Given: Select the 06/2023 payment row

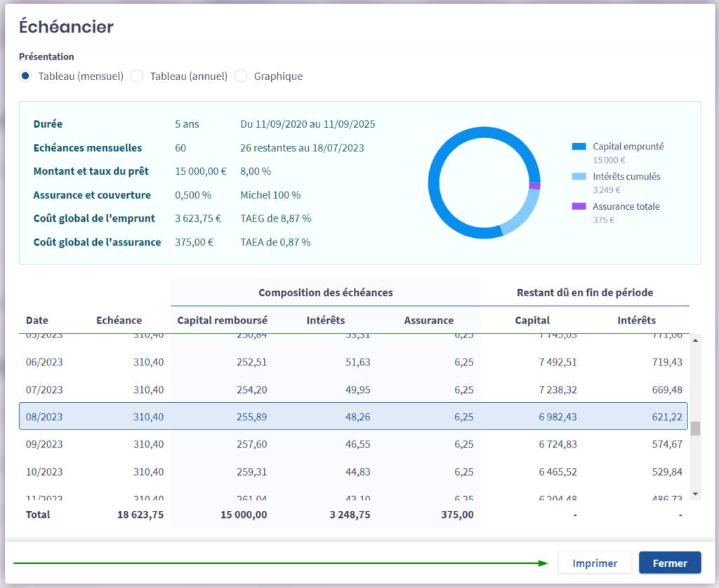Looking at the screenshot, I should (x=352, y=362).
